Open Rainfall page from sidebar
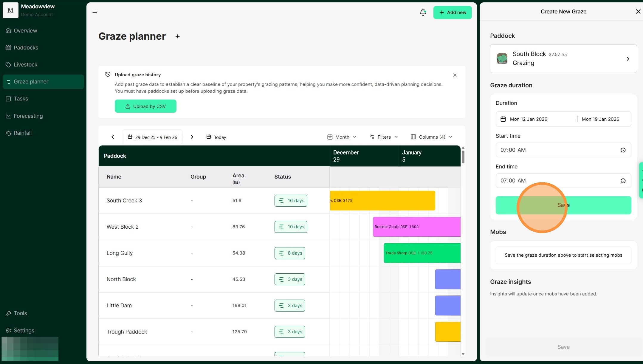The image size is (643, 364). tap(22, 133)
